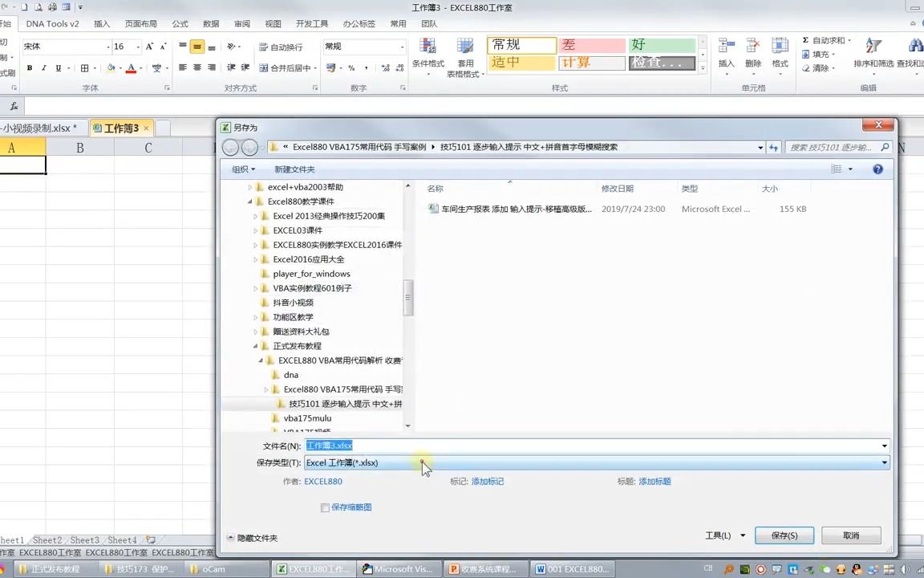Open 文件名 history dropdown arrow
Viewport: 924px width, 578px height.
point(884,446)
